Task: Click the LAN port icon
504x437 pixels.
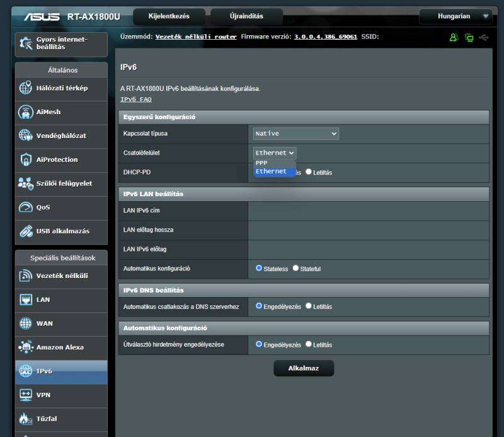Action: (26, 300)
